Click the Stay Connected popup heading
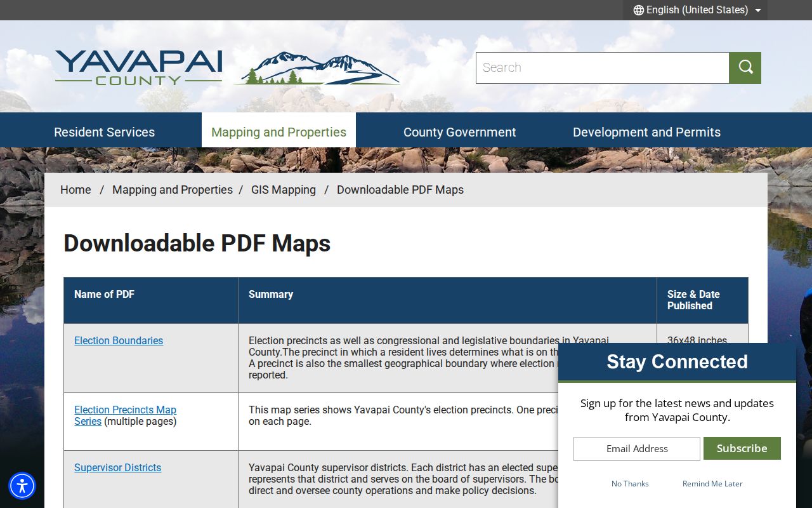 677,362
